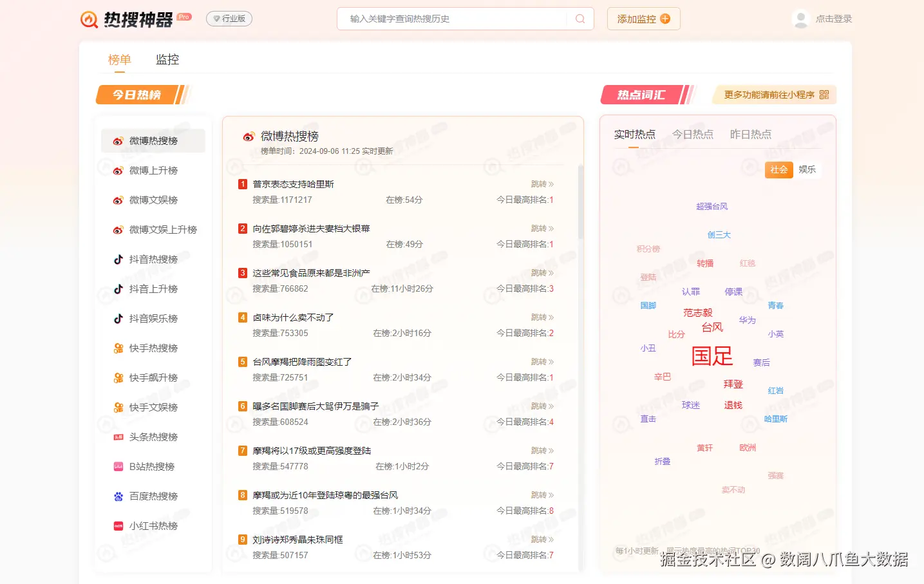Click the rank 1 badge for 普京表态支持哈里斯
924x584 pixels.
[x=243, y=184]
